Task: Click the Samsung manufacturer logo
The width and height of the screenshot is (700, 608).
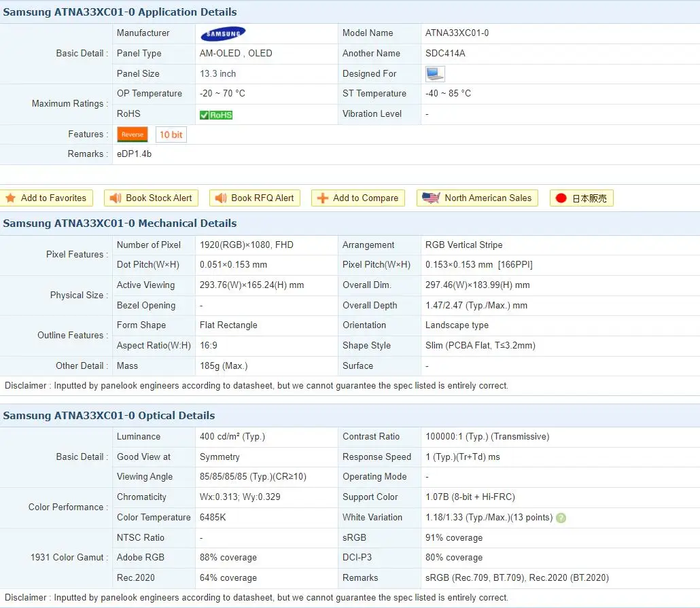Action: tap(223, 33)
